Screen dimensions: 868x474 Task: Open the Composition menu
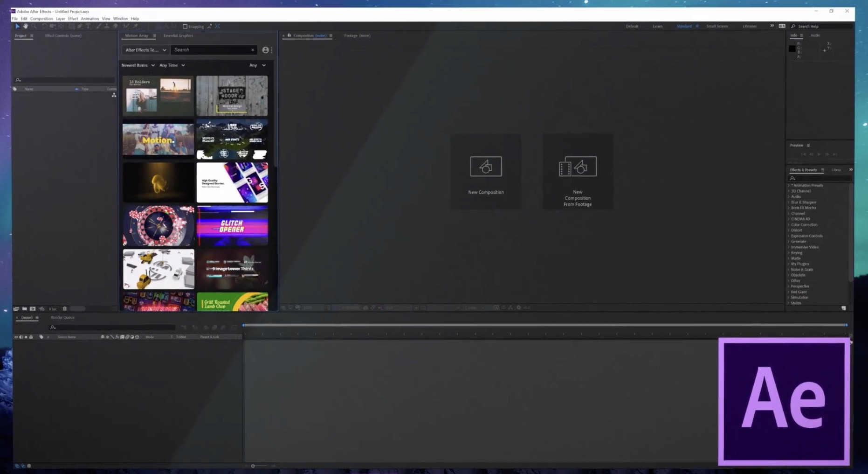pyautogui.click(x=41, y=19)
